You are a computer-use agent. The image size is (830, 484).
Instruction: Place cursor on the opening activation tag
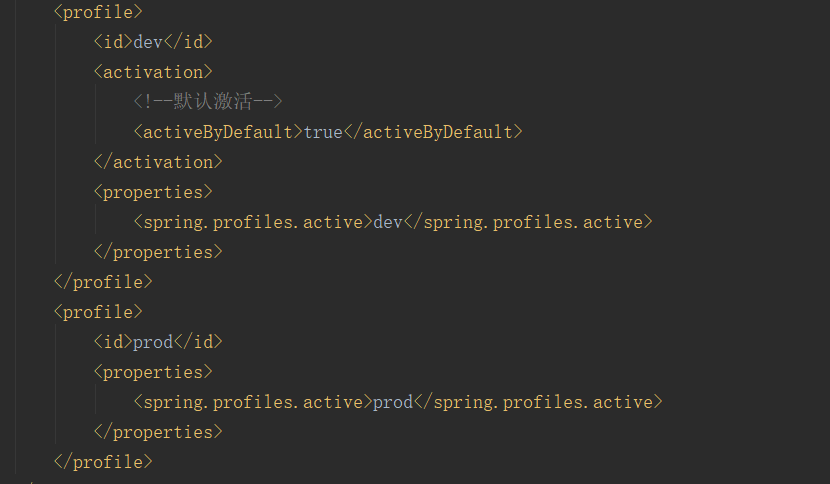153,72
